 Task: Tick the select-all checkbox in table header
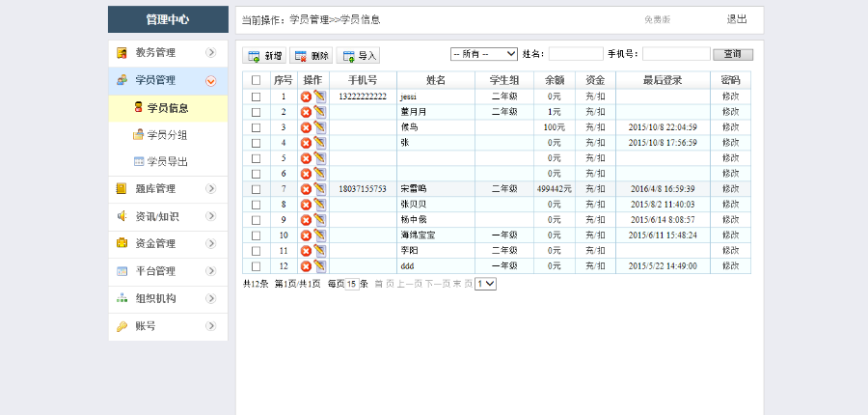(256, 80)
